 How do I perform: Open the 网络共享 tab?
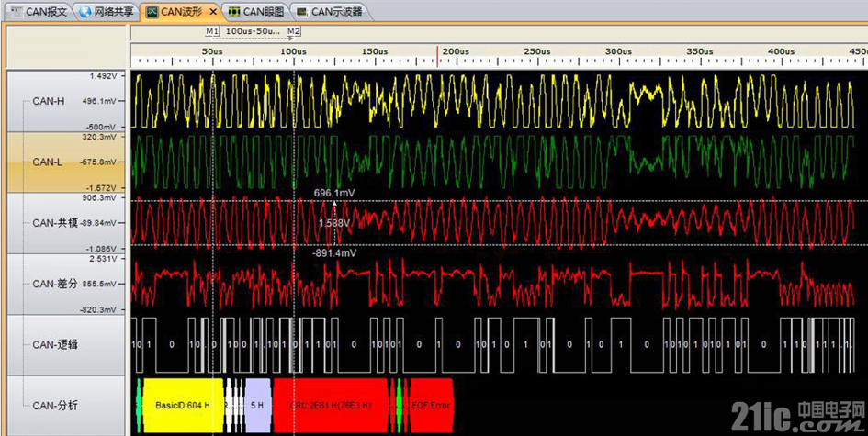(x=107, y=12)
